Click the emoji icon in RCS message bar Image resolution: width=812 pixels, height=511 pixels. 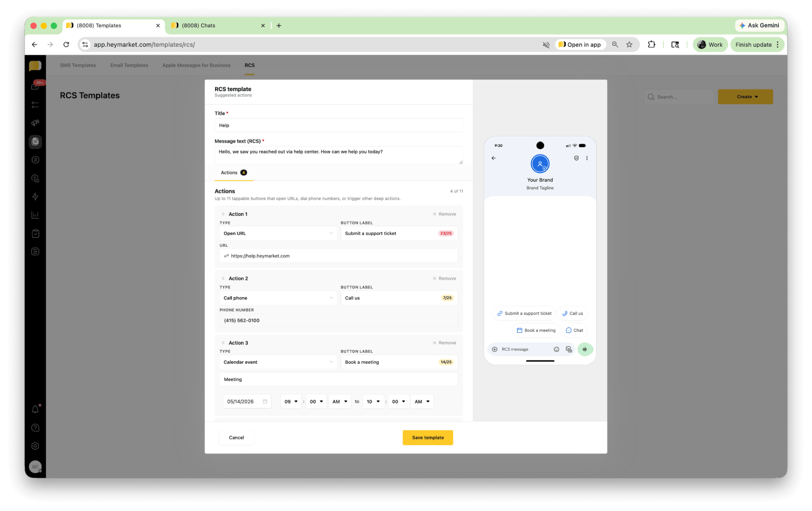click(x=556, y=349)
